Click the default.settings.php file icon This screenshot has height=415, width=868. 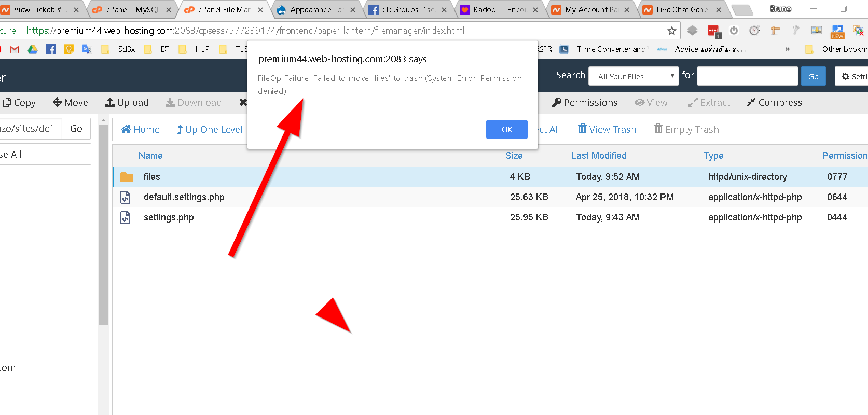pyautogui.click(x=126, y=197)
